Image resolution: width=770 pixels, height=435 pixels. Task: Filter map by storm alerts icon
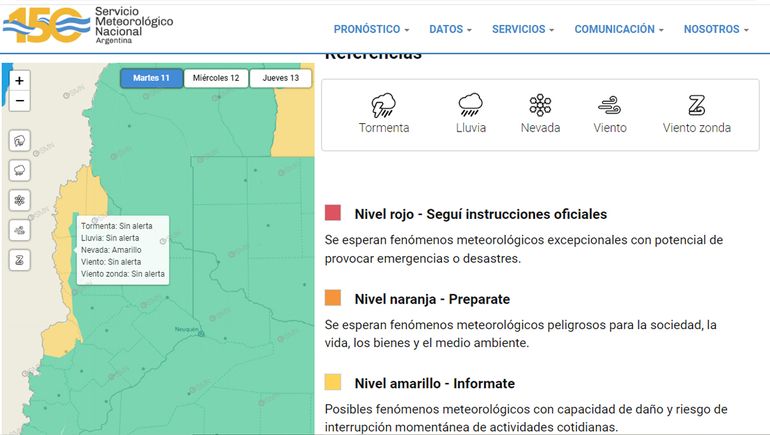pyautogui.click(x=20, y=141)
